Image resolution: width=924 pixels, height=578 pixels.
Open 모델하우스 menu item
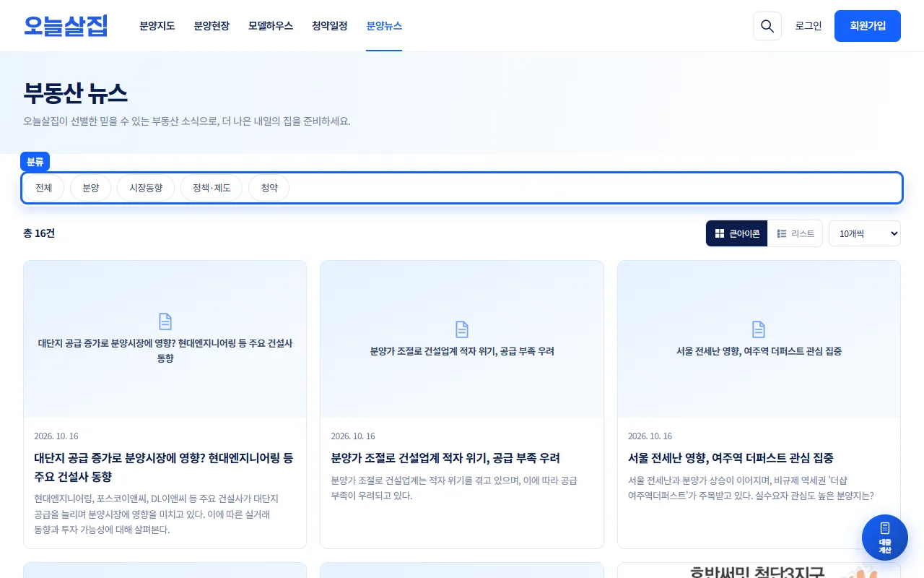pos(271,26)
